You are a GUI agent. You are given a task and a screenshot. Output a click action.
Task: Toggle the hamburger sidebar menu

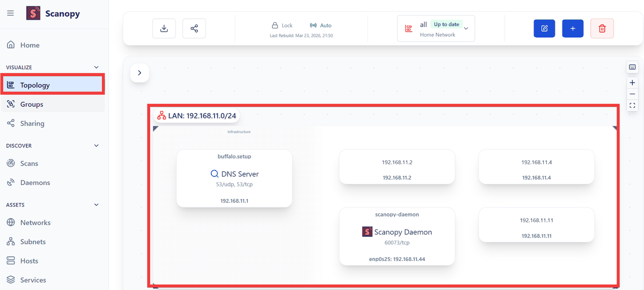click(x=11, y=13)
